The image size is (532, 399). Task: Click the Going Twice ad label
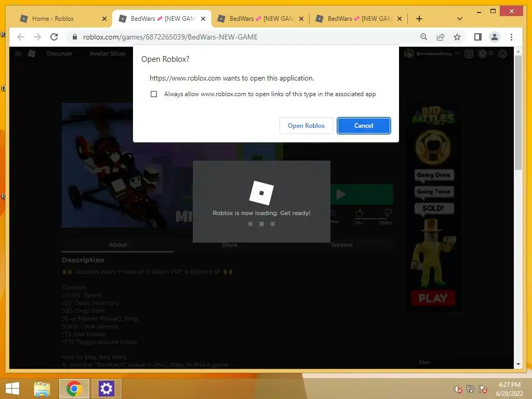point(433,191)
